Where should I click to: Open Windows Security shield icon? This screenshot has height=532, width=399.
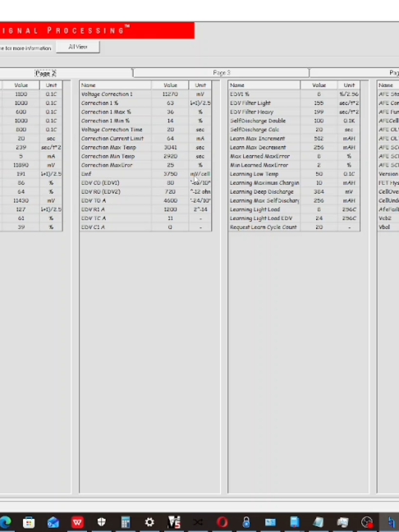click(x=102, y=522)
